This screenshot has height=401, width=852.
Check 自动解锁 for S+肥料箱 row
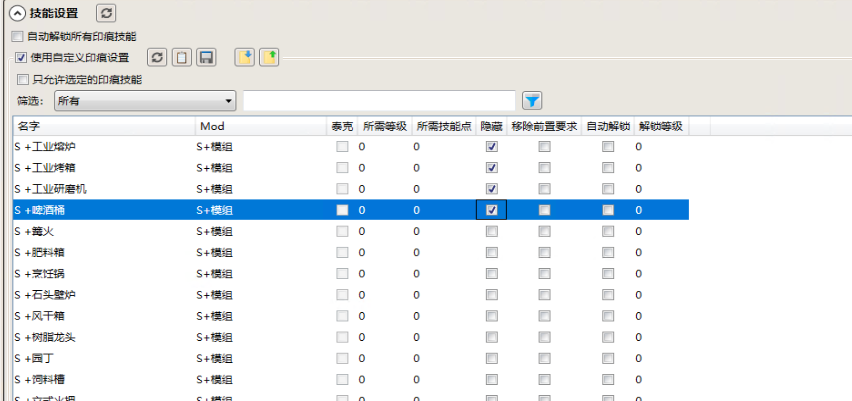[x=607, y=252]
